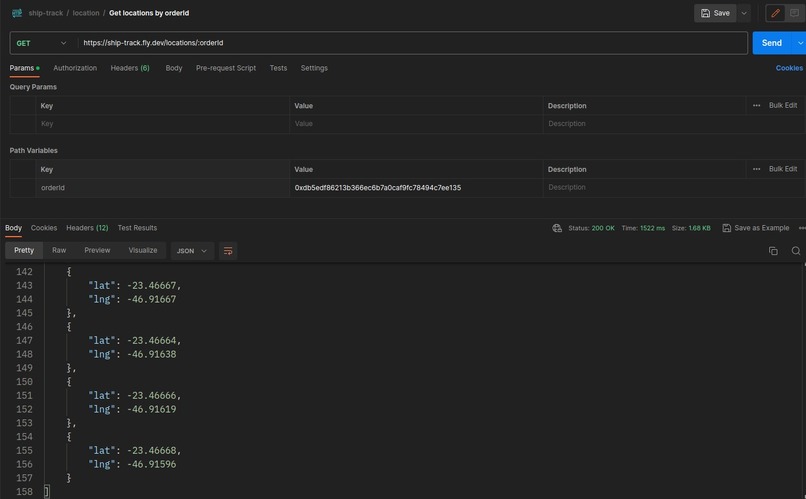Screen dimensions: 806x499
Task: Click the network globe icon near Status
Action: click(557, 228)
